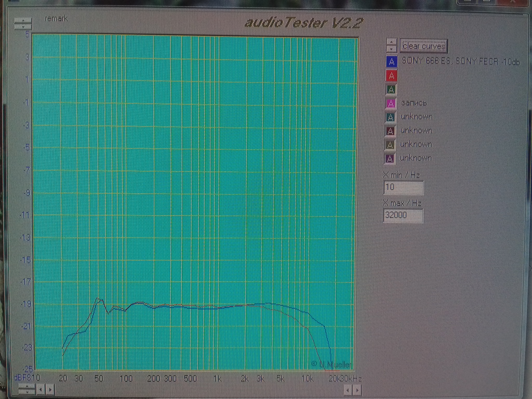This screenshot has height=399, width=532.
Task: Click bottom-right scroll right arrow
Action: [x=357, y=390]
